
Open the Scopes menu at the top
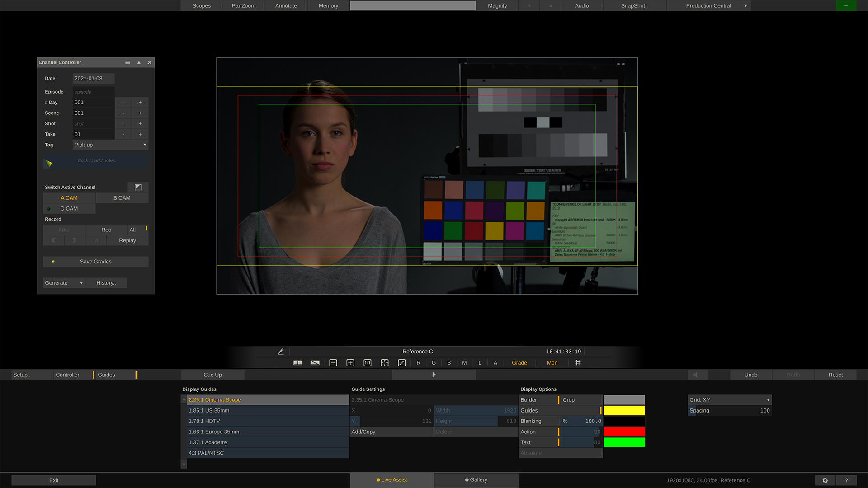point(201,5)
